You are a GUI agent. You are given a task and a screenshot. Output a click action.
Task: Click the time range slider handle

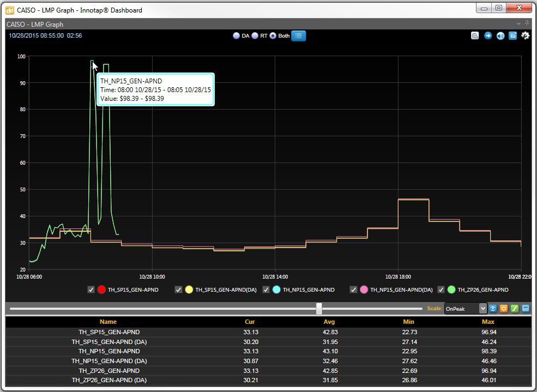tap(319, 309)
